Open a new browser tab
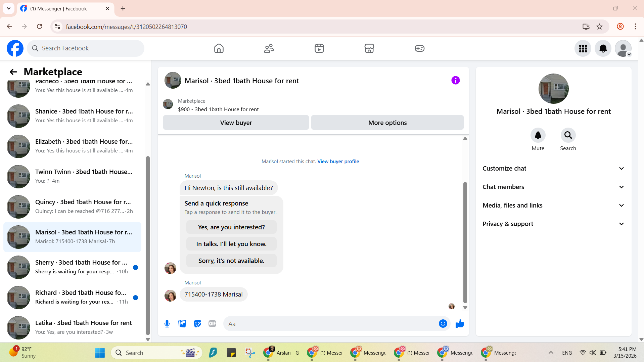This screenshot has height=362, width=644. click(123, 8)
